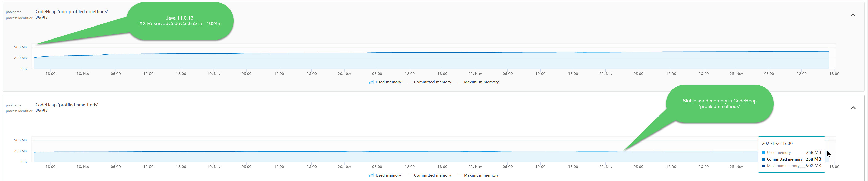Click 0 B axis label in top chart
The height and width of the screenshot is (181, 868).
pyautogui.click(x=24, y=69)
